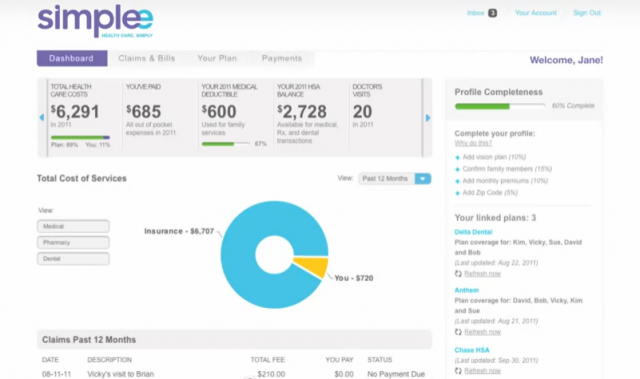
Task: Open the Inbox badge showing 3 messages
Action: click(493, 13)
